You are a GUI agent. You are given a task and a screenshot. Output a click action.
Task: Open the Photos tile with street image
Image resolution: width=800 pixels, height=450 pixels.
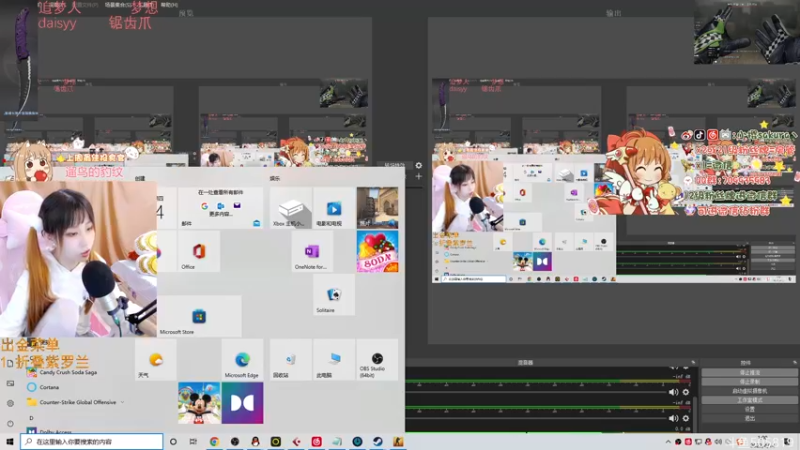[x=378, y=208]
